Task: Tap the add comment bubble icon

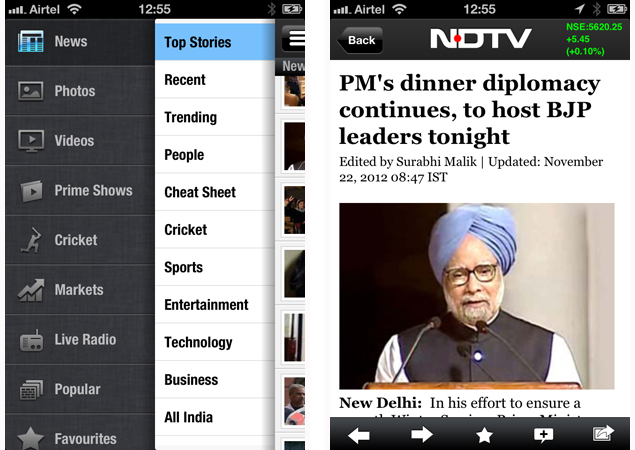Action: tap(543, 435)
